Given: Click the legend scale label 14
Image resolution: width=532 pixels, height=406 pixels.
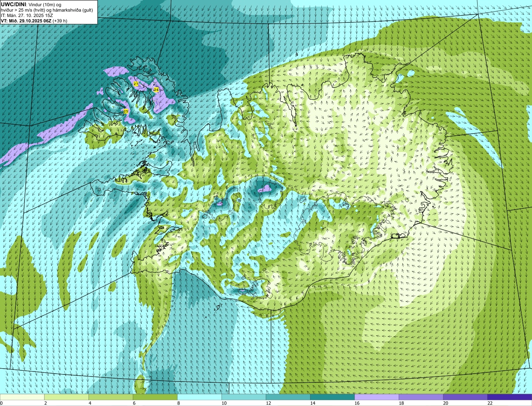Looking at the screenshot, I should [x=313, y=403].
